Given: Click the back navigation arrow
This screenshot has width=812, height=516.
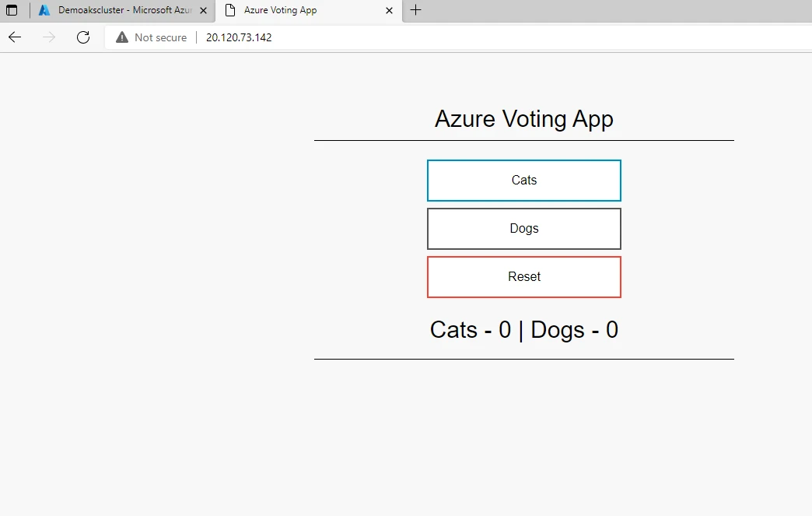Looking at the screenshot, I should point(14,37).
